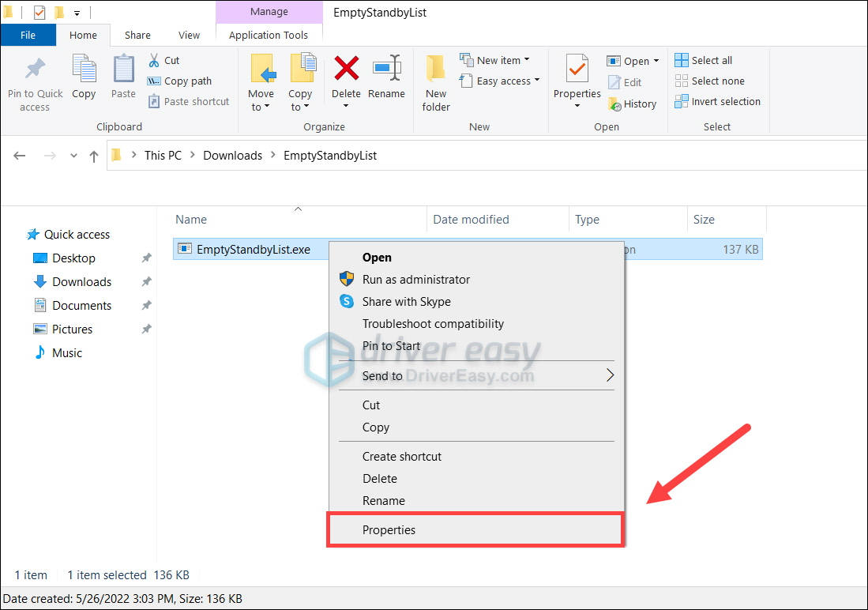Navigate up one folder level arrow
This screenshot has width=868, height=610.
[x=93, y=156]
